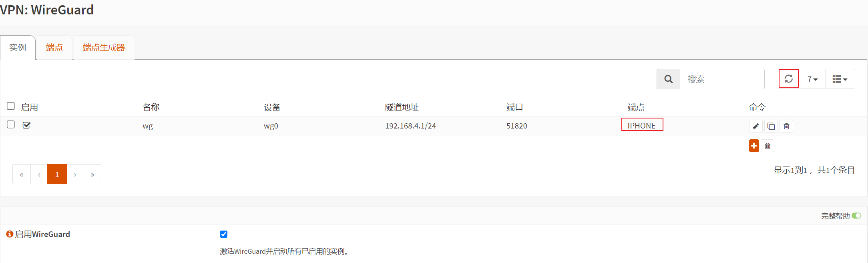Focus the 搜索 search input field

[x=722, y=79]
